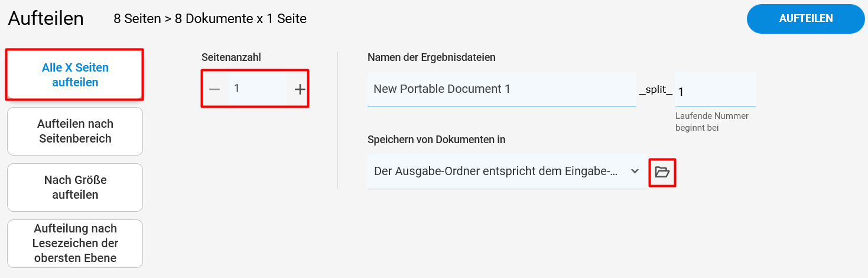The width and height of the screenshot is (868, 278).
Task: Select Alle X Seiten aufteilen mode
Action: tap(75, 75)
